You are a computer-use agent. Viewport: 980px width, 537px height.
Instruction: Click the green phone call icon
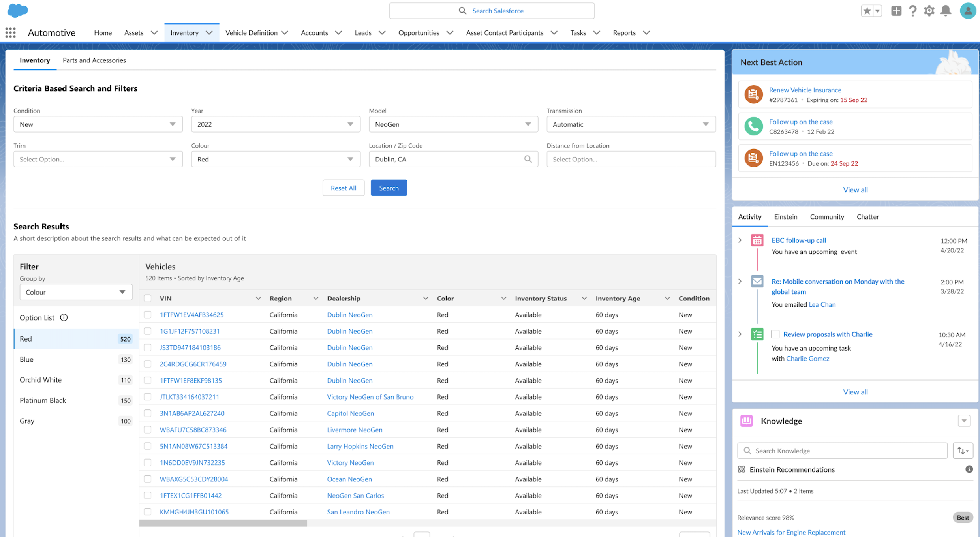tap(753, 126)
